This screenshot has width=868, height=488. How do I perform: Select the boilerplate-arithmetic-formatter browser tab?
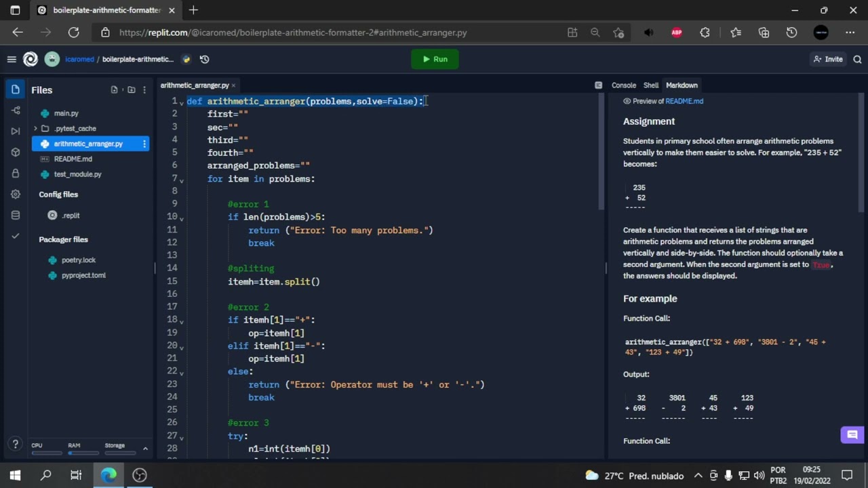click(x=106, y=10)
